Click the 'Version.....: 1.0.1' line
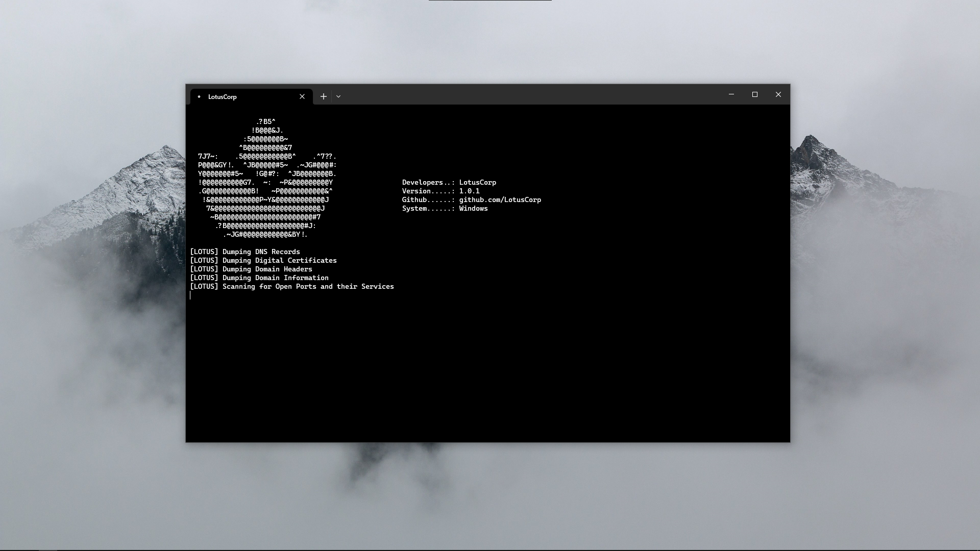 (441, 191)
